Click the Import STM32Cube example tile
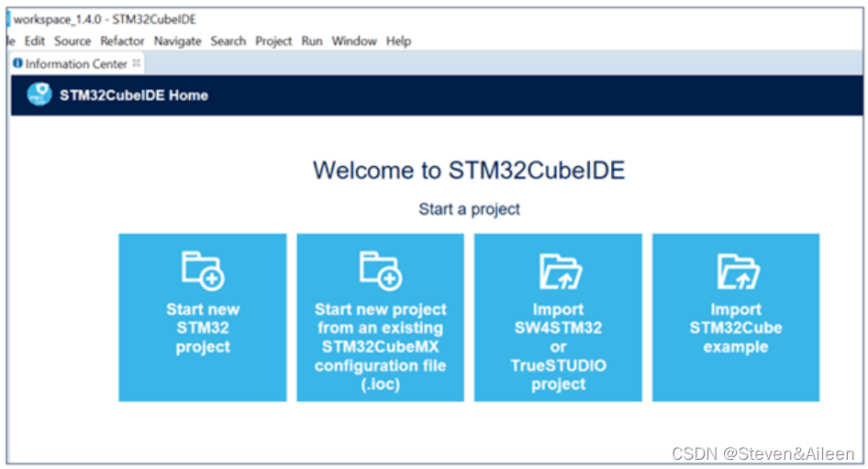 pyautogui.click(x=736, y=318)
